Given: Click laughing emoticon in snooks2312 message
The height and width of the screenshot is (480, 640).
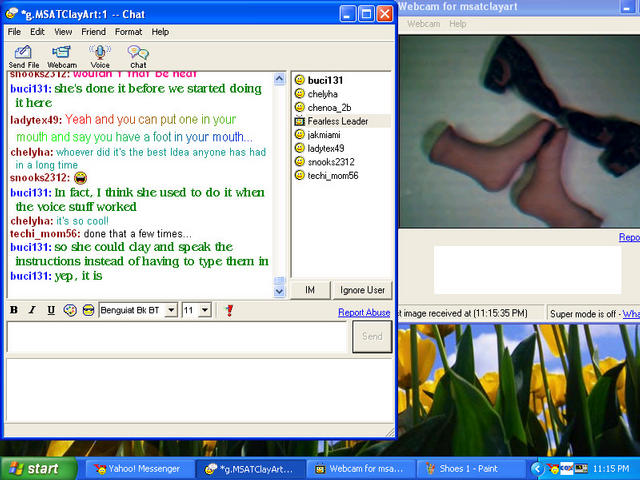Looking at the screenshot, I should tap(80, 178).
